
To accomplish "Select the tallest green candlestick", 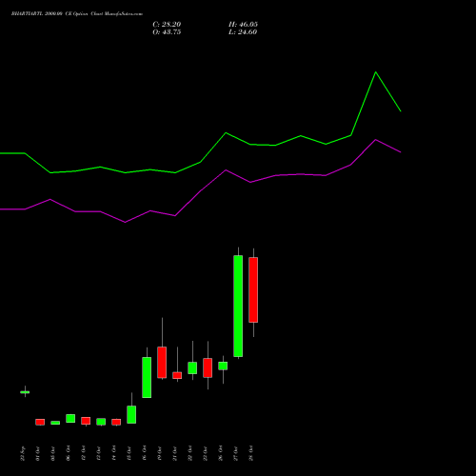I will tap(238, 306).
